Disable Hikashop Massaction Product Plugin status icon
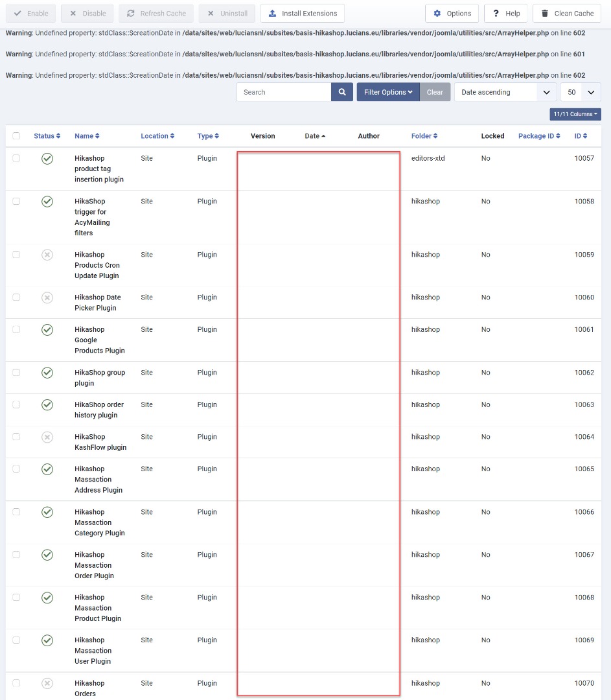Viewport: 611px width, 700px height. [47, 598]
